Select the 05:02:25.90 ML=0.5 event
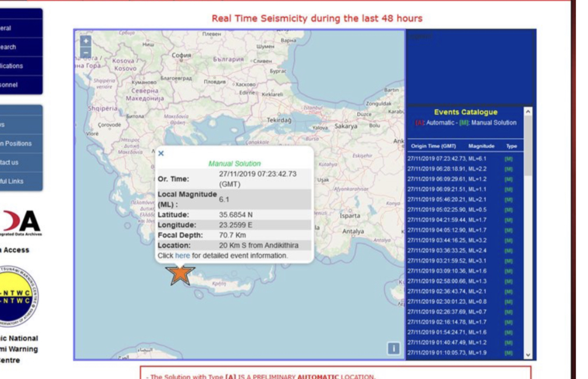Screen dimensions: 588x379 (x=461, y=210)
